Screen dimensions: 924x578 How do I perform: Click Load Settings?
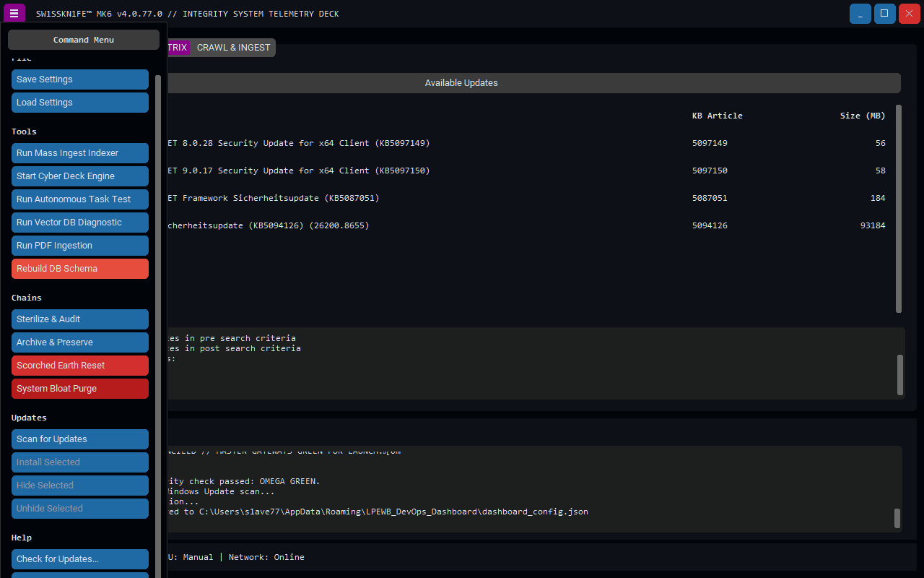[80, 103]
